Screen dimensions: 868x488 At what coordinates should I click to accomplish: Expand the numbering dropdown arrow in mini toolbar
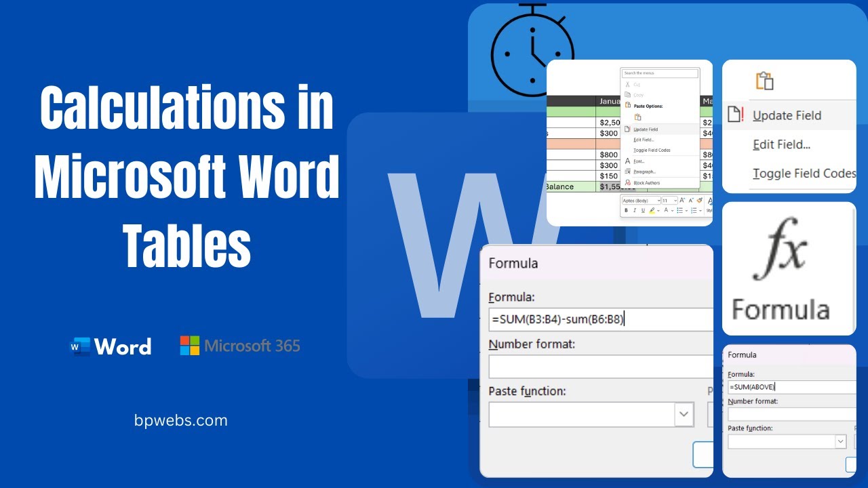click(701, 211)
